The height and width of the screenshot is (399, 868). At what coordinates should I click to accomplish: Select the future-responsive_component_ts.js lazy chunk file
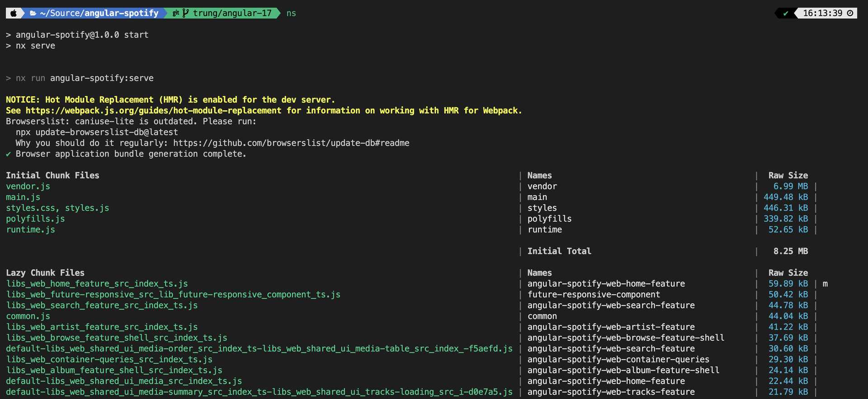tap(173, 295)
